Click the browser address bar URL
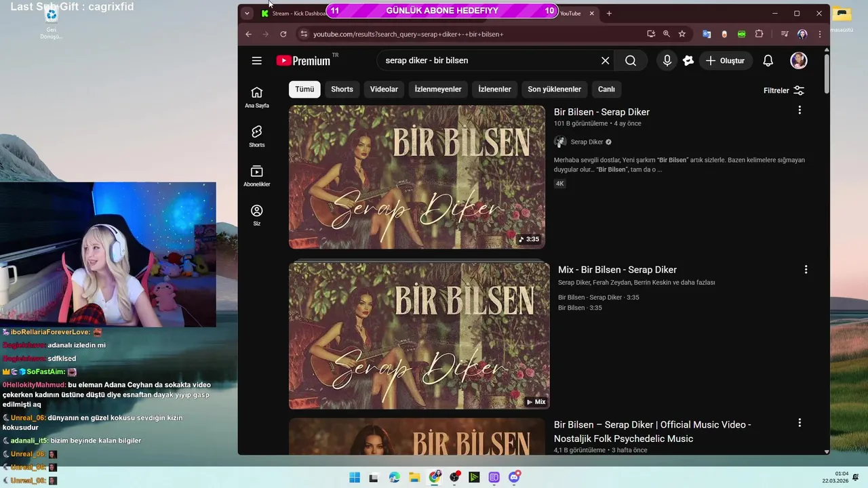This screenshot has width=868, height=488. click(x=408, y=34)
